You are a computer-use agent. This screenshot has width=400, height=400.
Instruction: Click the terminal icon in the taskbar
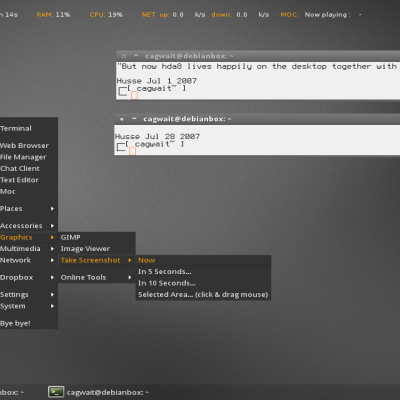pos(56,392)
